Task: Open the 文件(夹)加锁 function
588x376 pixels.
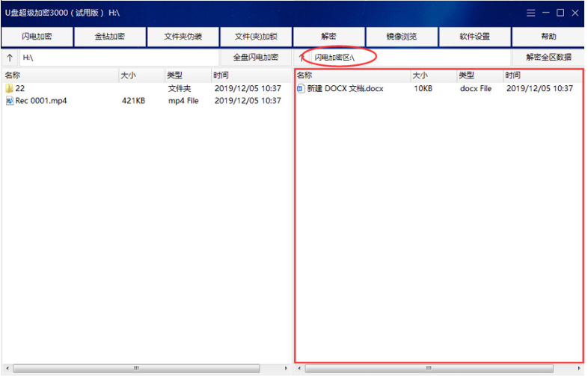Action: pyautogui.click(x=256, y=37)
